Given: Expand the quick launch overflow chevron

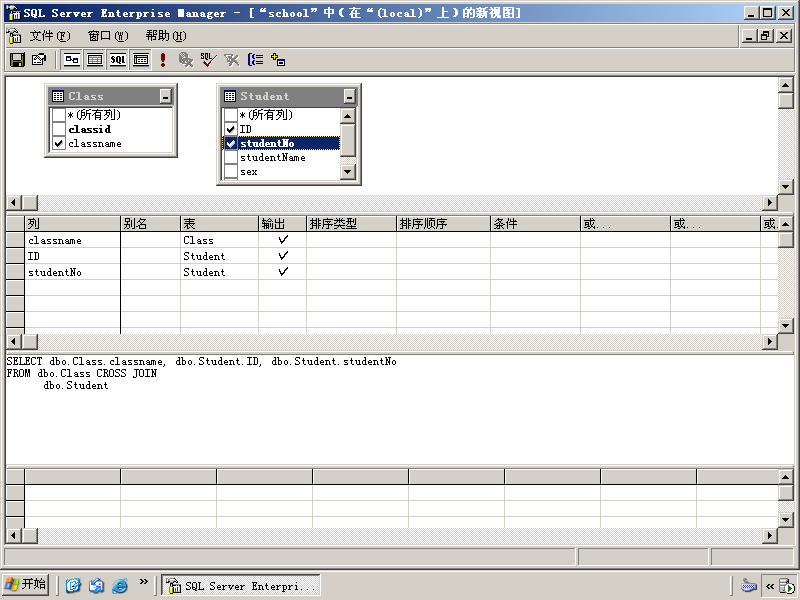Looking at the screenshot, I should [x=143, y=582].
